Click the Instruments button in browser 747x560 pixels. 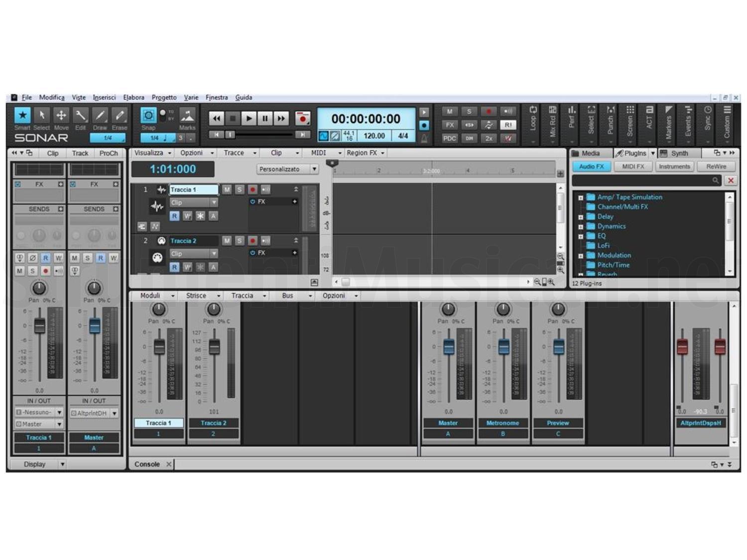coord(674,167)
